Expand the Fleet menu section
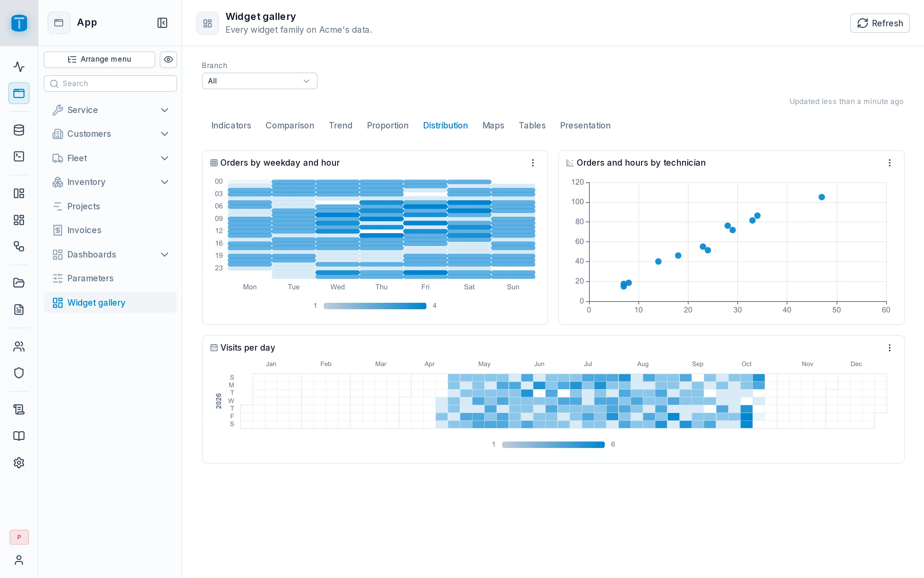 click(x=110, y=158)
